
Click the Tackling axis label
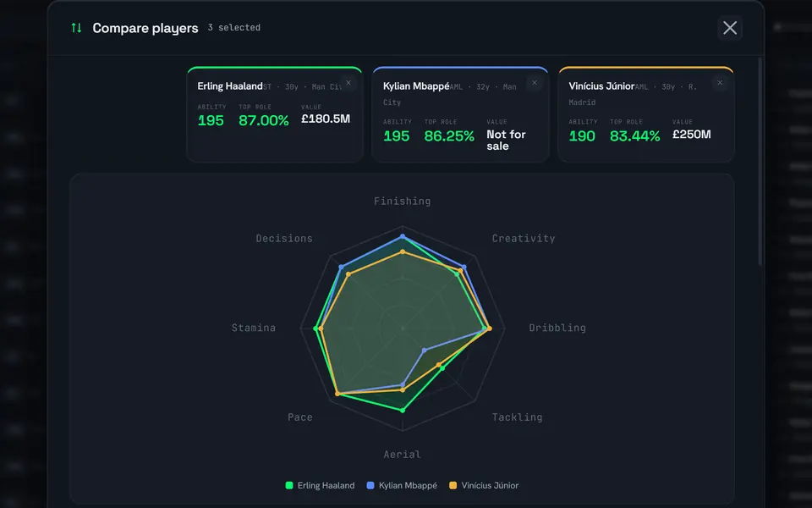[x=517, y=417]
